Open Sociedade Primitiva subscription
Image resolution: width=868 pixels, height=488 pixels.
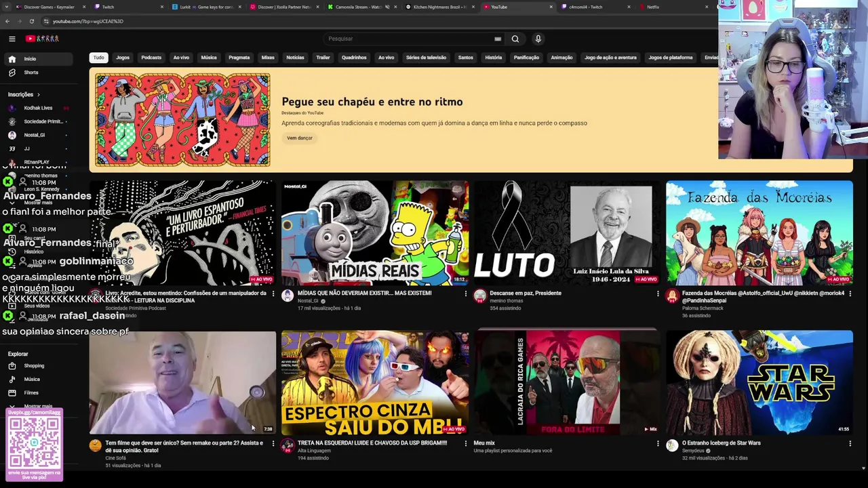point(38,122)
